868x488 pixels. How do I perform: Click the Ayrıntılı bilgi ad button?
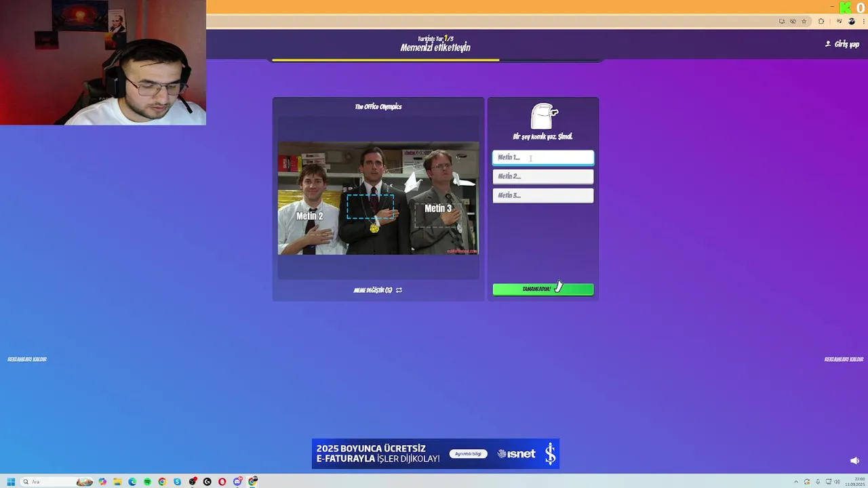[x=468, y=454]
